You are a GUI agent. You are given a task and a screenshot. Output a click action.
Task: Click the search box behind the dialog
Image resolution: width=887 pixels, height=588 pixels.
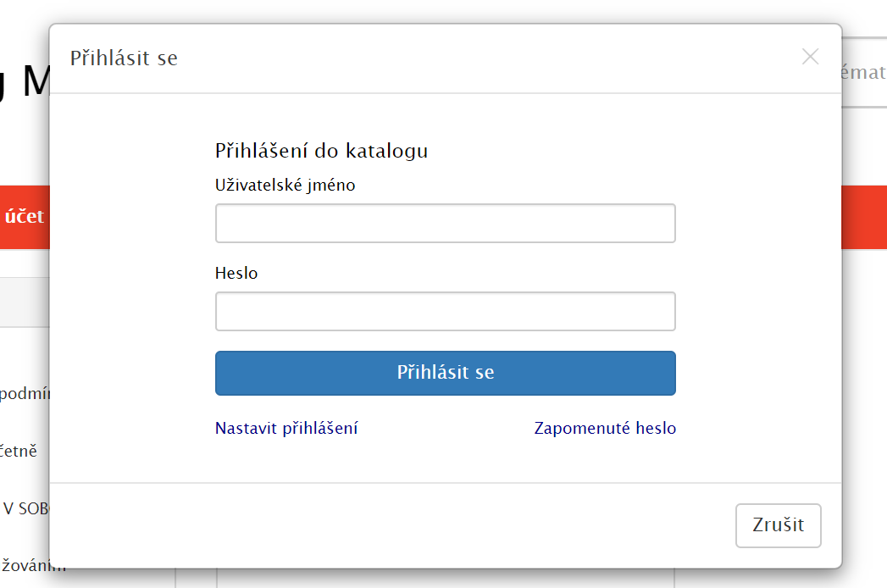864,72
